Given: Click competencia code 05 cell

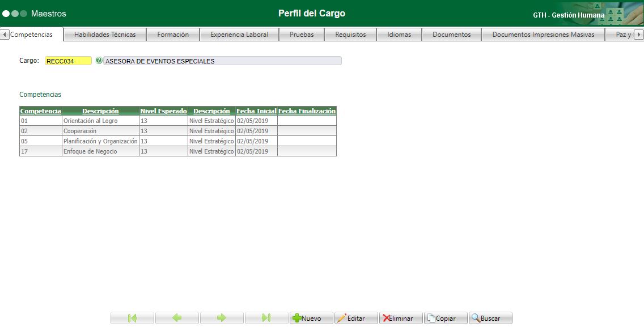Looking at the screenshot, I should 41,141.
